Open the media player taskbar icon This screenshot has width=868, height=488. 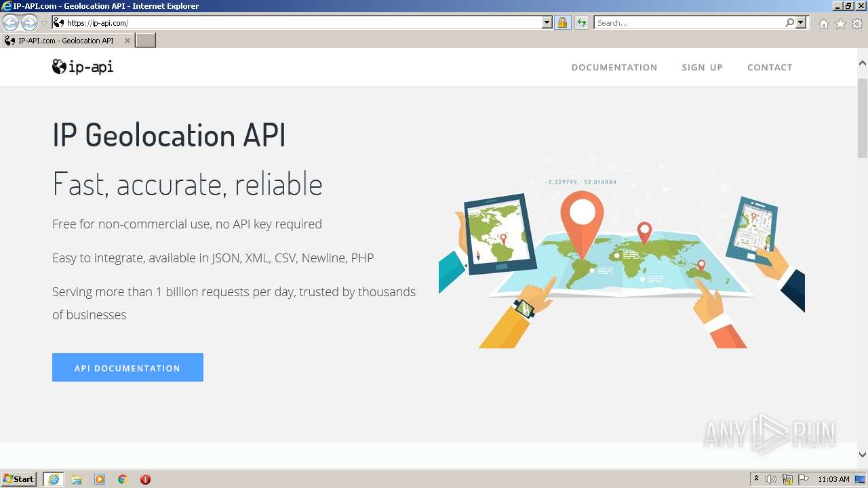click(100, 479)
